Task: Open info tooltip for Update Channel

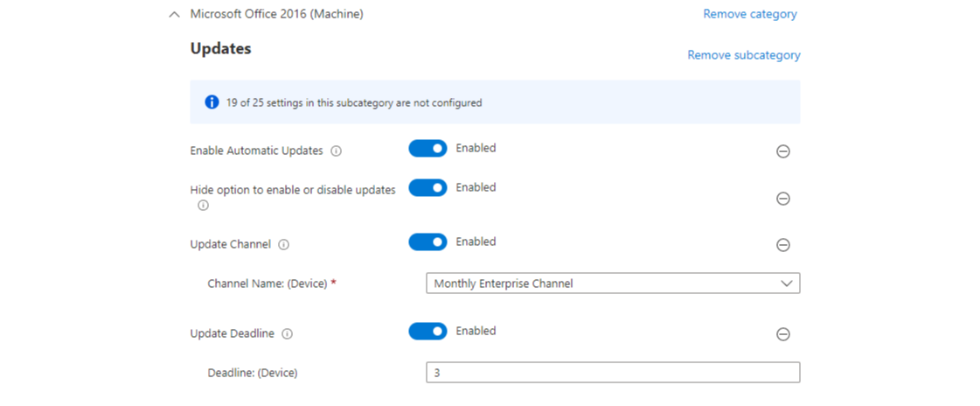Action: tap(284, 245)
